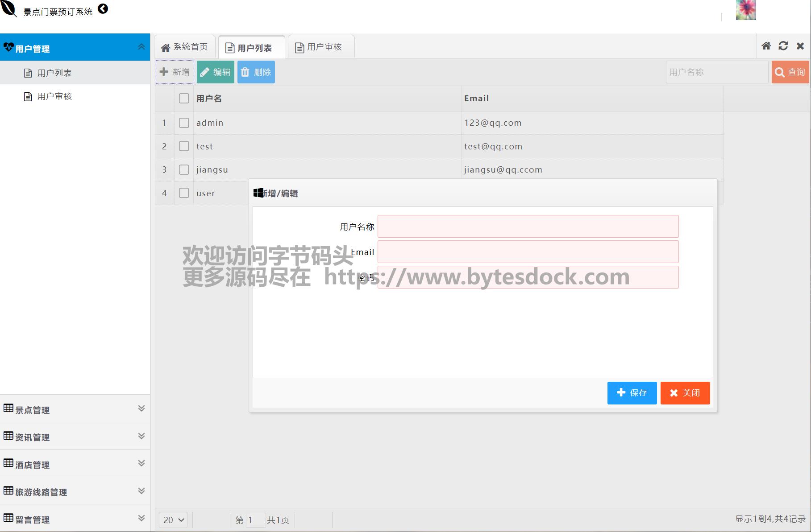Click the 查询 search button
The width and height of the screenshot is (811, 532).
(790, 72)
